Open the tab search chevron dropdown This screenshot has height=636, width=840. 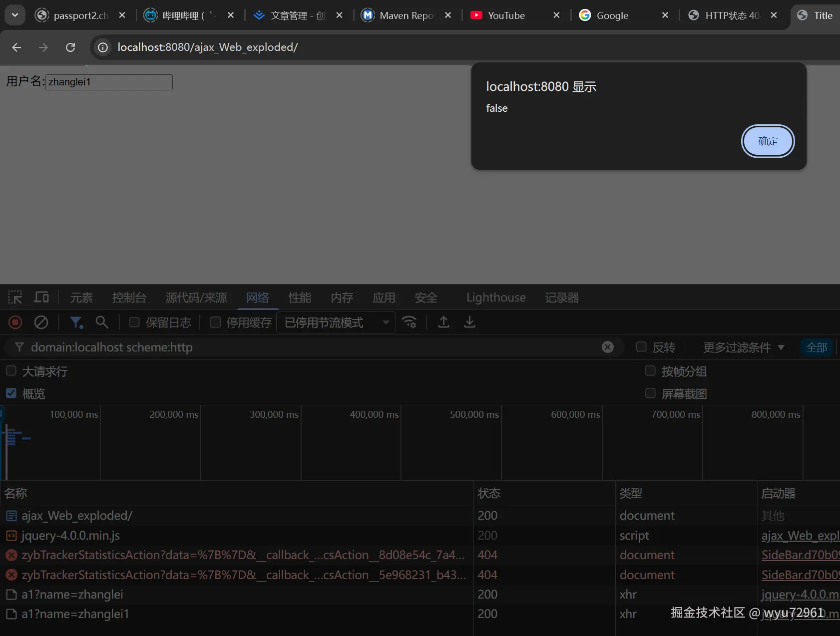[15, 15]
